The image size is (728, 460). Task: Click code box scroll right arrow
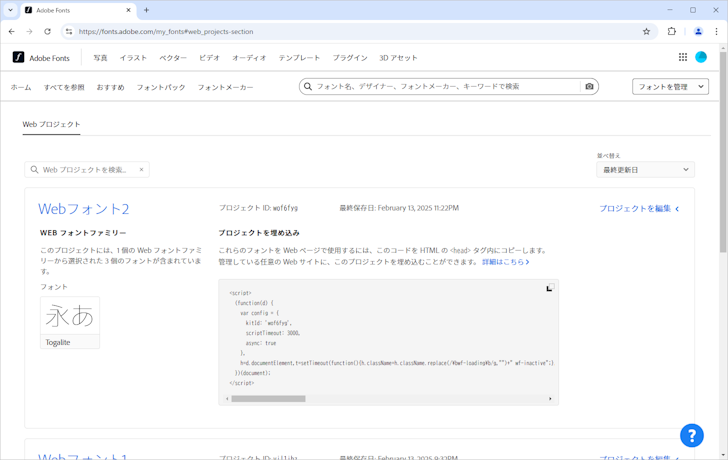[551, 399]
